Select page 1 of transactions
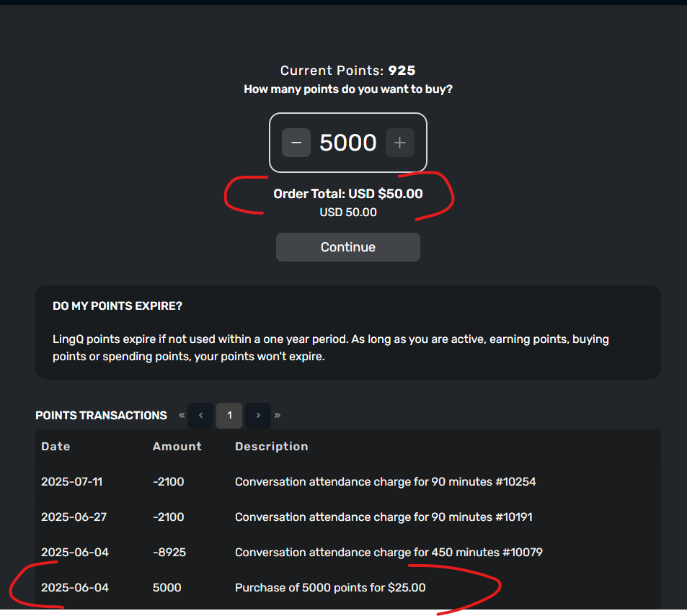This screenshot has width=687, height=616. click(x=229, y=416)
